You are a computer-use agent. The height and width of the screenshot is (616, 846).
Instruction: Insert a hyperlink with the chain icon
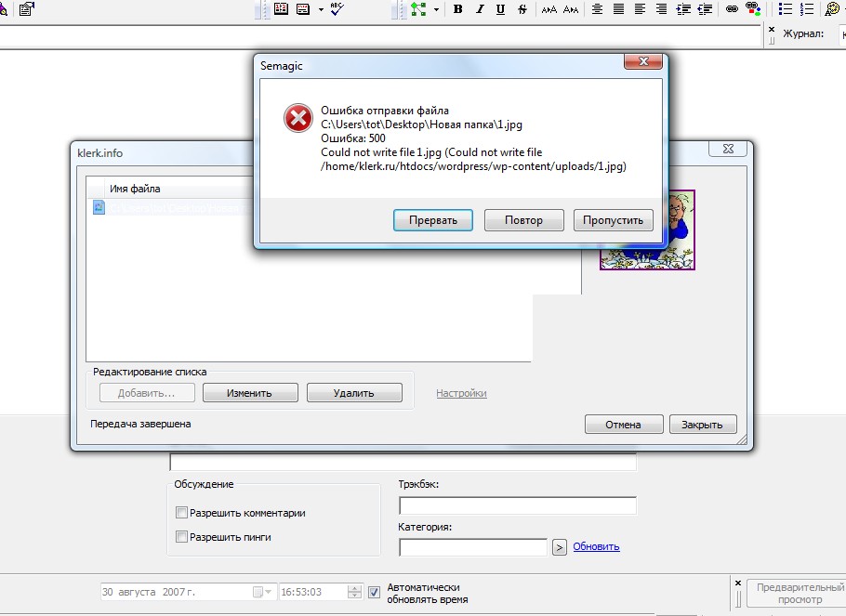coord(732,9)
